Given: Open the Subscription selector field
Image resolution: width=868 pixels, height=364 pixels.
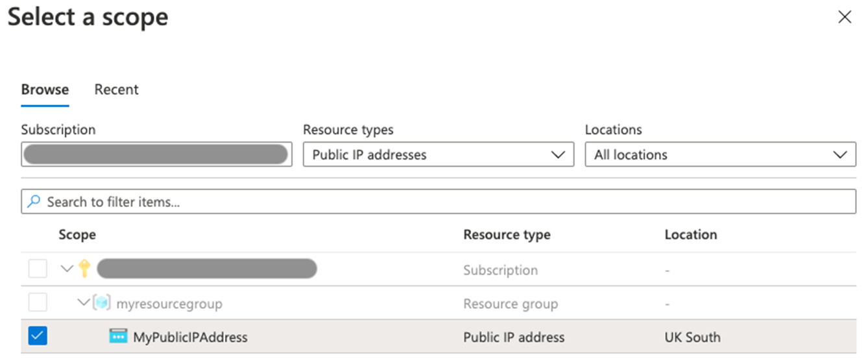Looking at the screenshot, I should (156, 154).
